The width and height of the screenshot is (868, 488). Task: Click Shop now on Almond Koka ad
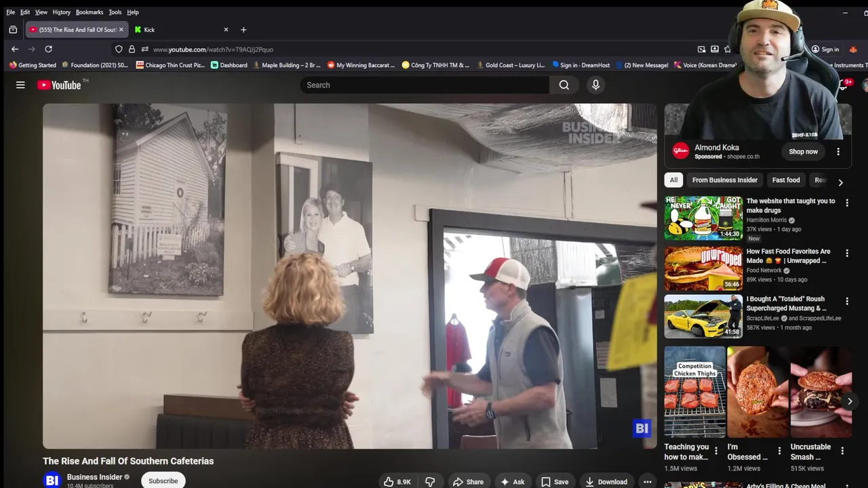[803, 151]
